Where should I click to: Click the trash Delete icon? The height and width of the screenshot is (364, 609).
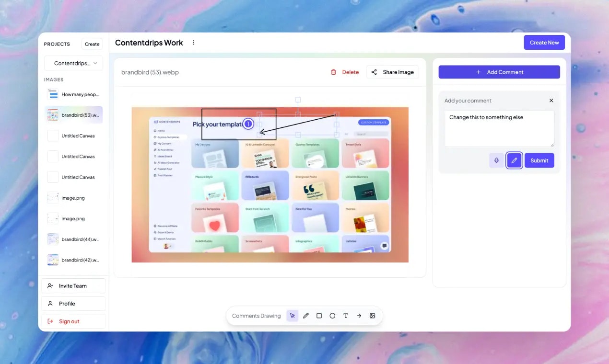tap(334, 72)
